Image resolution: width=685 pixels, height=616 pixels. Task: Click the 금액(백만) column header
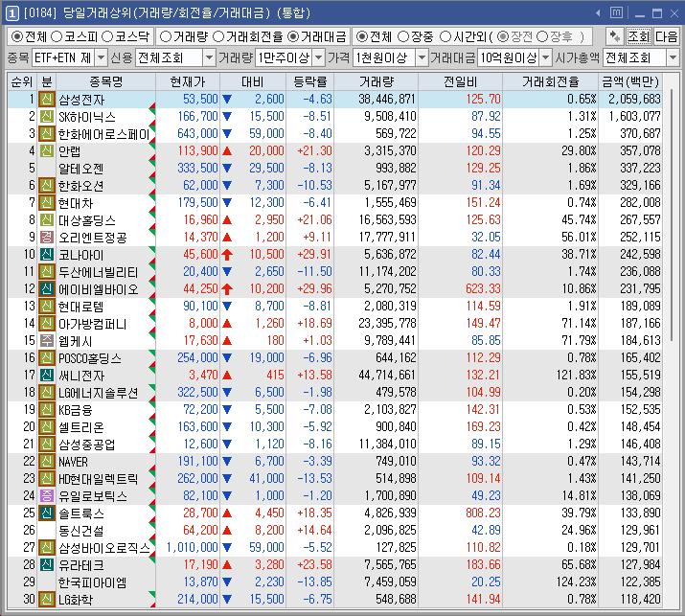pyautogui.click(x=630, y=81)
